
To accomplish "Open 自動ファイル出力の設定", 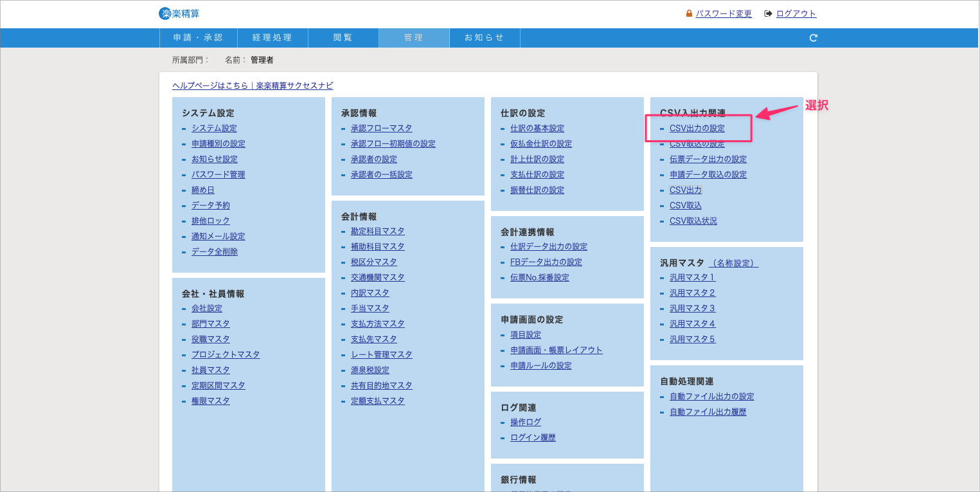I will point(712,397).
